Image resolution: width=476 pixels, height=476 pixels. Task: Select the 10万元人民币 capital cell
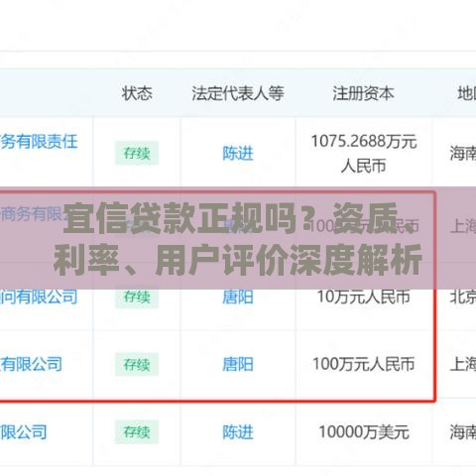(x=364, y=297)
